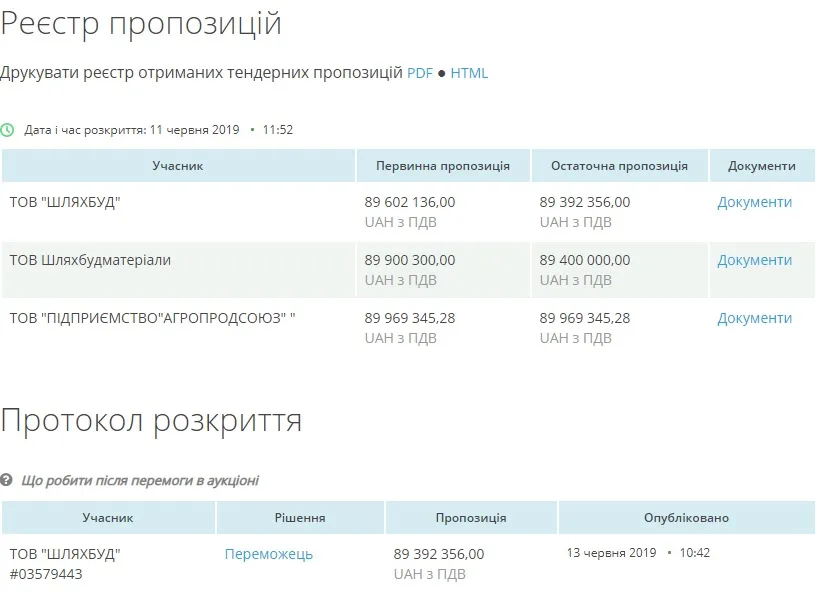Click published date 13 червня 2019
Screen dimensions: 816x592
pyautogui.click(x=611, y=552)
